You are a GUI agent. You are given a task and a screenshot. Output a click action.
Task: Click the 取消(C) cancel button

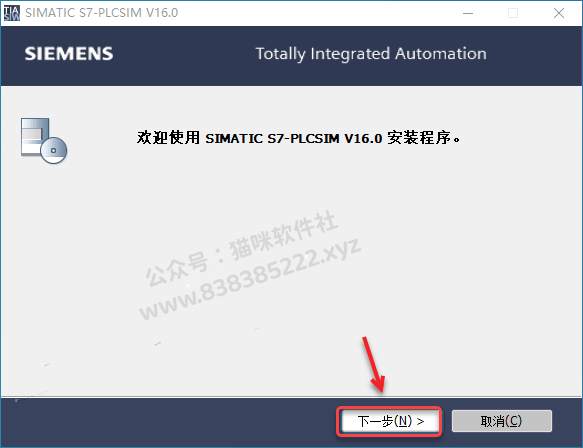coord(502,421)
